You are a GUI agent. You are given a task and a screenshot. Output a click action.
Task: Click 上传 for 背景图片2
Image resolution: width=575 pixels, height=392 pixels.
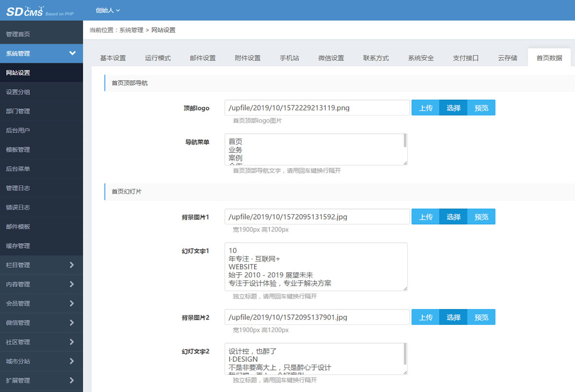tap(425, 317)
